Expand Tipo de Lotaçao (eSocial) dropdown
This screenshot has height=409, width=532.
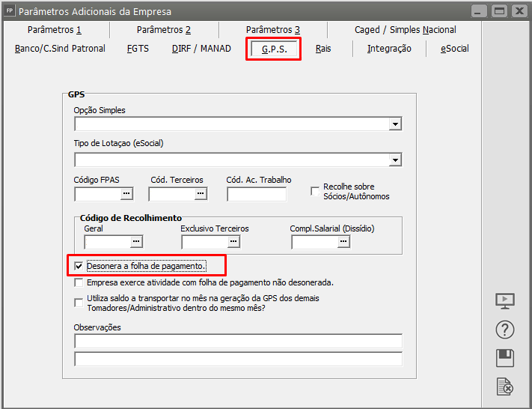[x=395, y=160]
